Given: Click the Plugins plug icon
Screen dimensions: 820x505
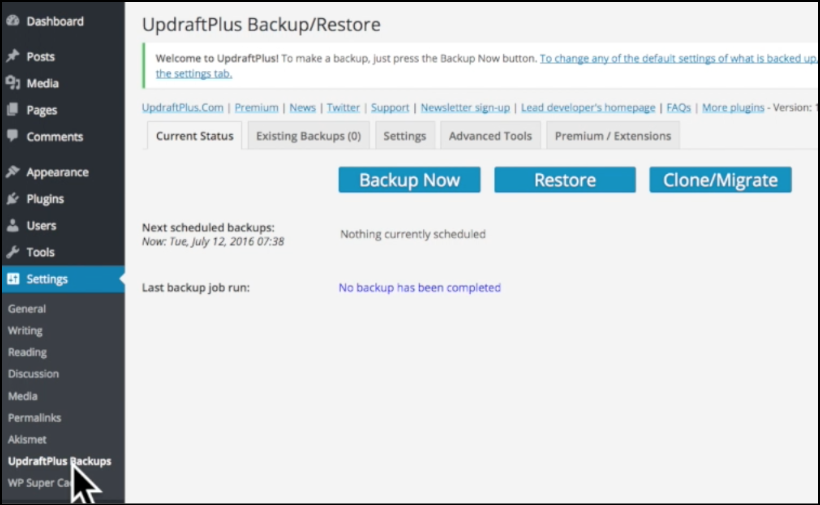Looking at the screenshot, I should pyautogui.click(x=13, y=198).
